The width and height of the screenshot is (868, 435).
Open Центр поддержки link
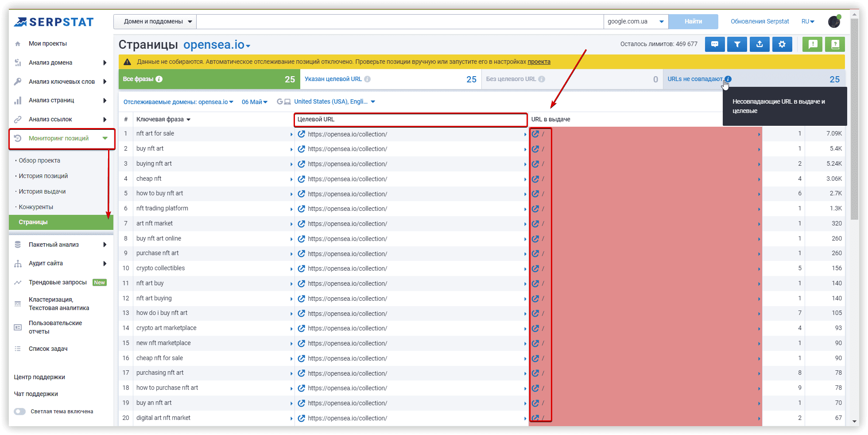click(39, 377)
